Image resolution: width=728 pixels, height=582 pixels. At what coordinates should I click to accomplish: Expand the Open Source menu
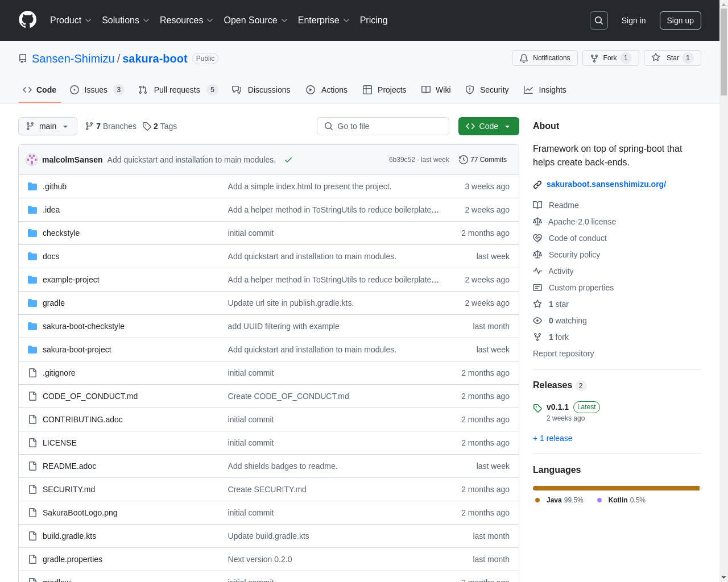(256, 20)
